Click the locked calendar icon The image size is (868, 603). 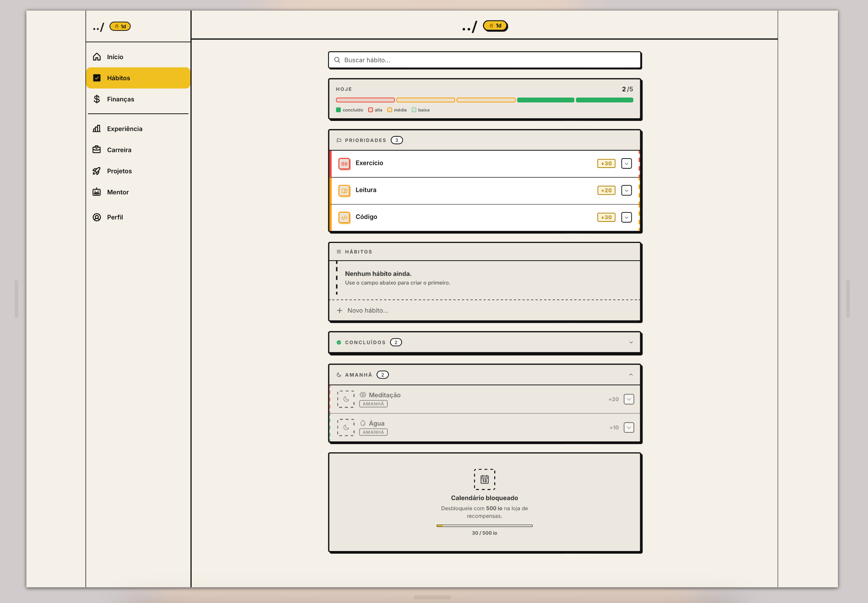484,479
